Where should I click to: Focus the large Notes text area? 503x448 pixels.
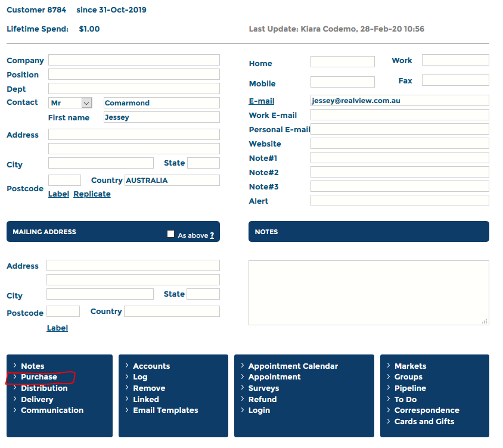369,293
